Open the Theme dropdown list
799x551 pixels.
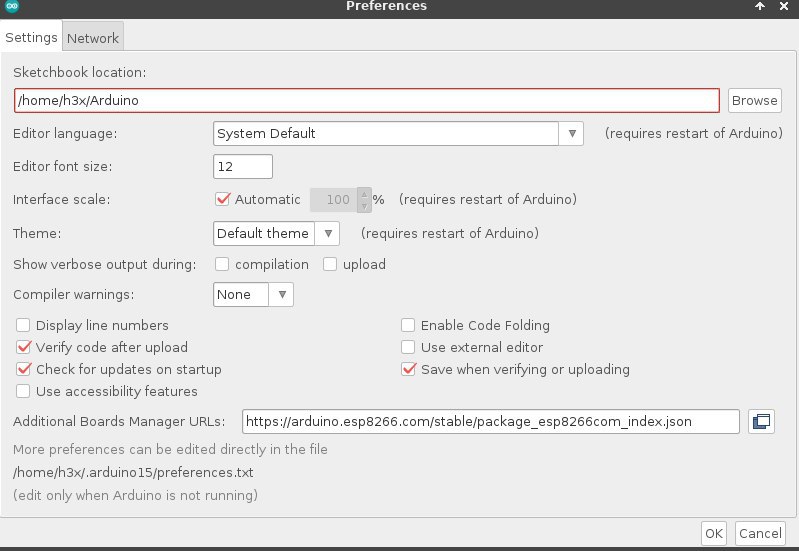pos(276,233)
